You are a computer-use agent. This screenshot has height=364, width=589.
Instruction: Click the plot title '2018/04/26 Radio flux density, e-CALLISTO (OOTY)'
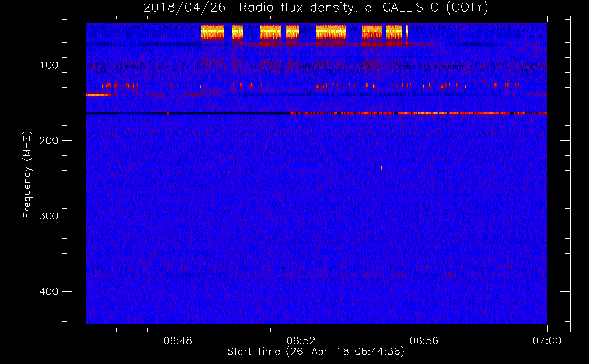coord(316,7)
